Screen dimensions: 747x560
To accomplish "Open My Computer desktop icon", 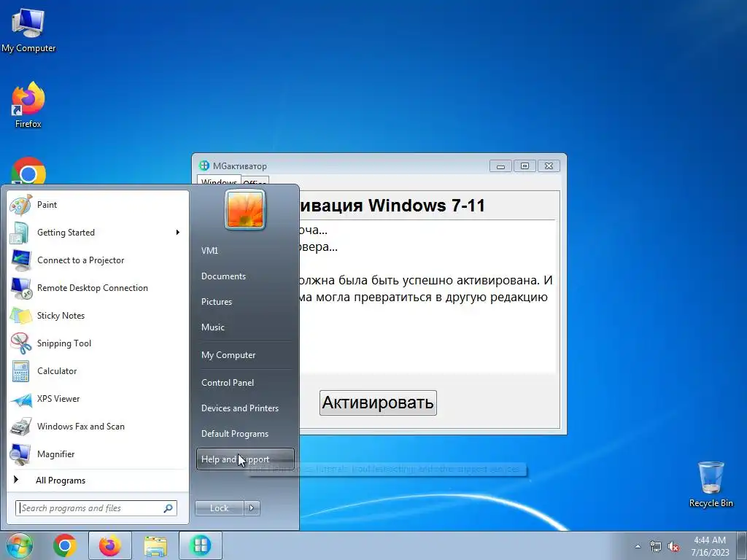I will coord(28,29).
